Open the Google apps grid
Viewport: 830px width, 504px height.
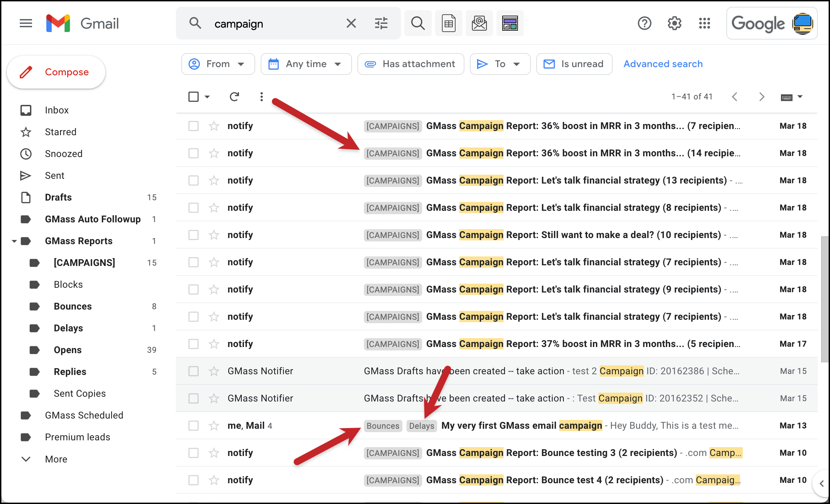click(704, 23)
